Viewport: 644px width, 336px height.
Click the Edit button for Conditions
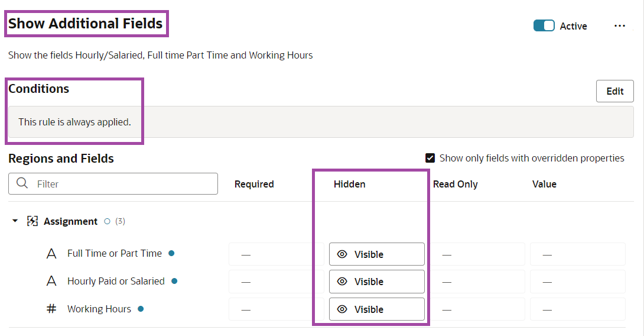pos(614,91)
